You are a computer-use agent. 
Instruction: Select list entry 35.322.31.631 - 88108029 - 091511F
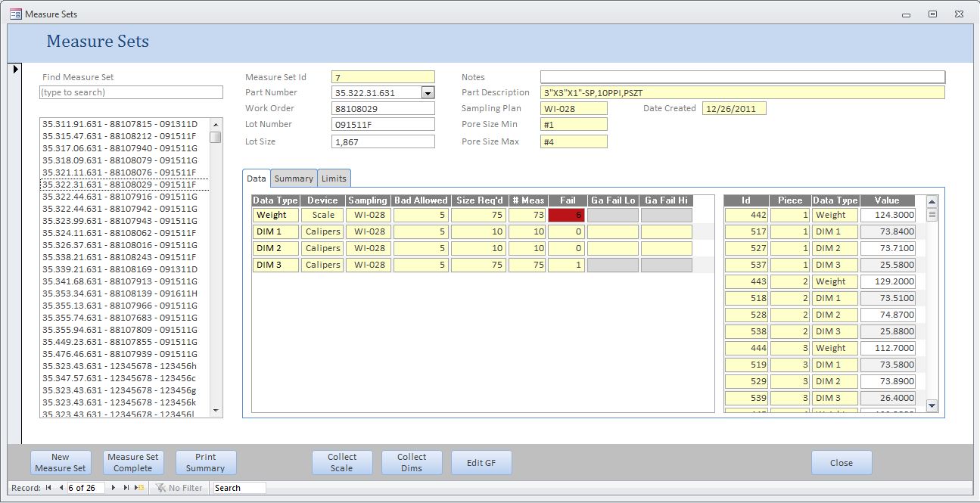125,185
